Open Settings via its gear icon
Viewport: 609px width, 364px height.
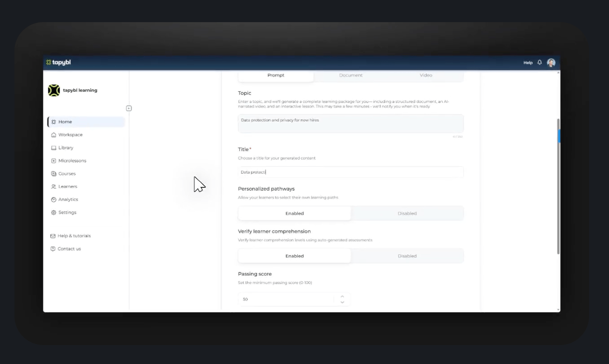[x=54, y=213]
